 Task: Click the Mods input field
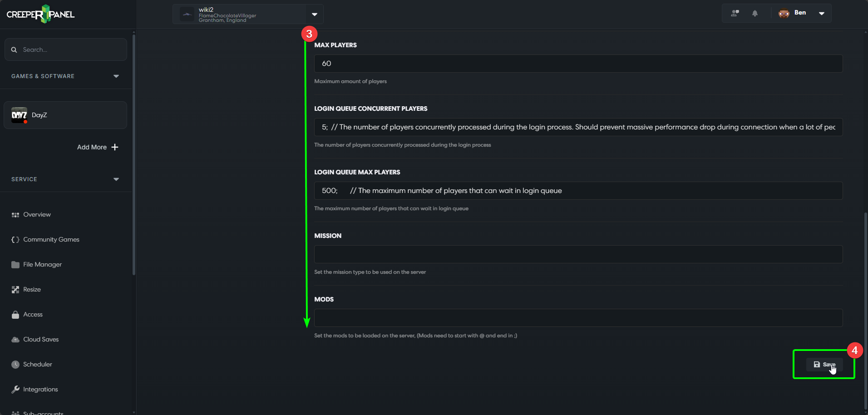click(578, 318)
